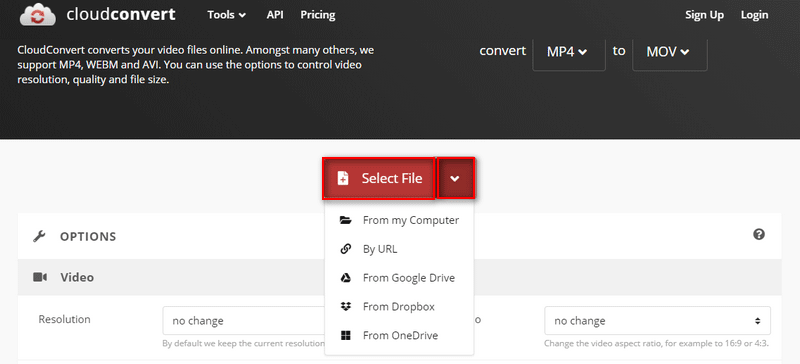Click the video camera icon beside Video
Viewport: 800px width, 364px height.
pos(40,277)
